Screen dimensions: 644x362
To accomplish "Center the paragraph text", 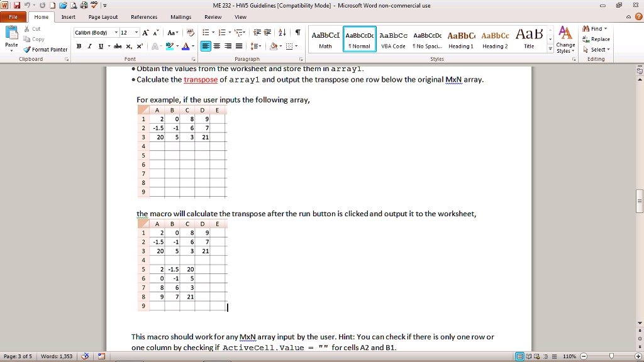I will tap(217, 47).
